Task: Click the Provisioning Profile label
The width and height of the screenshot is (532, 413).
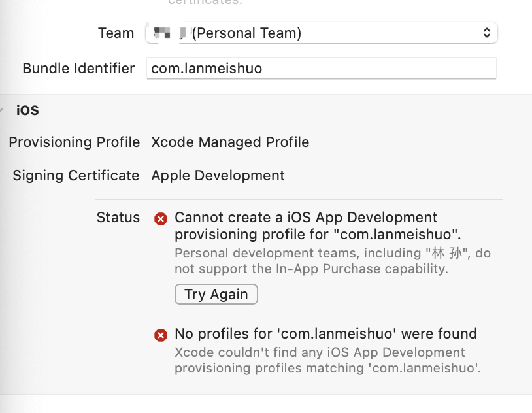Action: (75, 142)
